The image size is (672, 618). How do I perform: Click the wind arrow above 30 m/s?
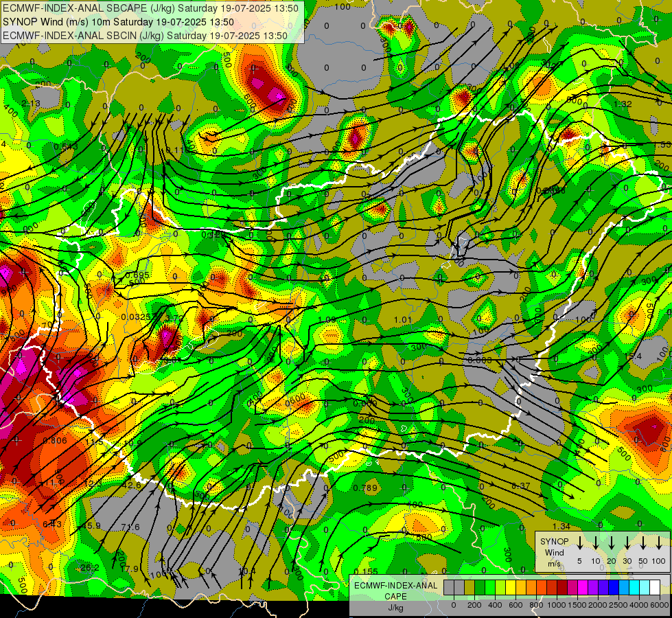tap(627, 543)
